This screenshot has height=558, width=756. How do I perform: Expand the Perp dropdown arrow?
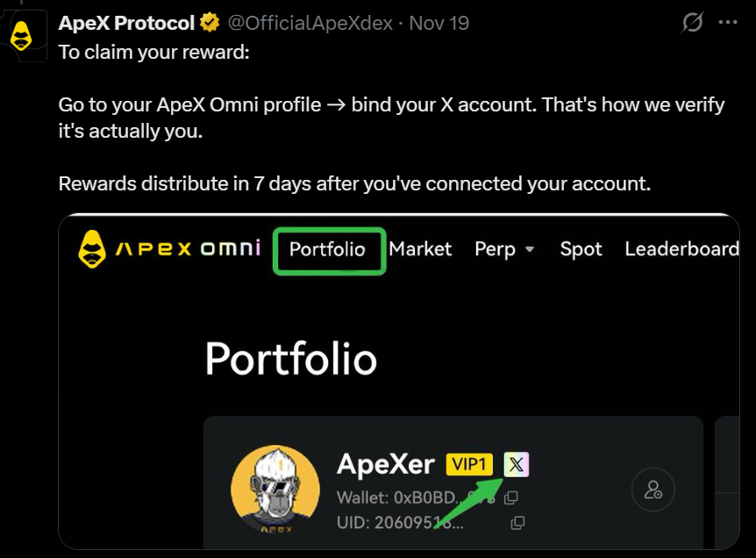click(530, 250)
